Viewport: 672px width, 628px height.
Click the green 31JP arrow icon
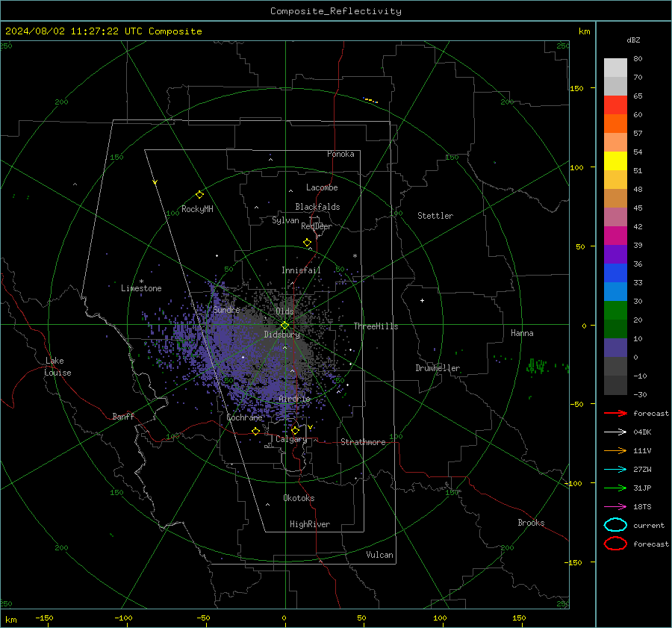pyautogui.click(x=615, y=488)
